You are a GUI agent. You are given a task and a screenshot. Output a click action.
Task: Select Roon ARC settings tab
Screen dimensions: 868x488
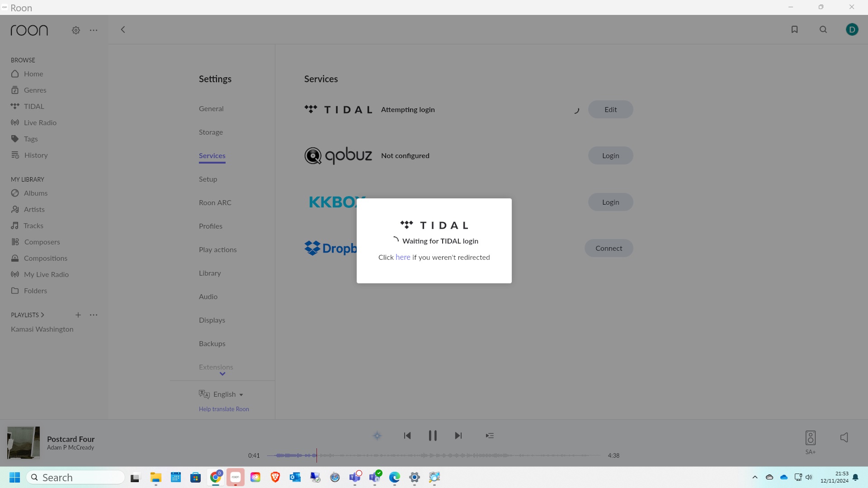coord(215,202)
